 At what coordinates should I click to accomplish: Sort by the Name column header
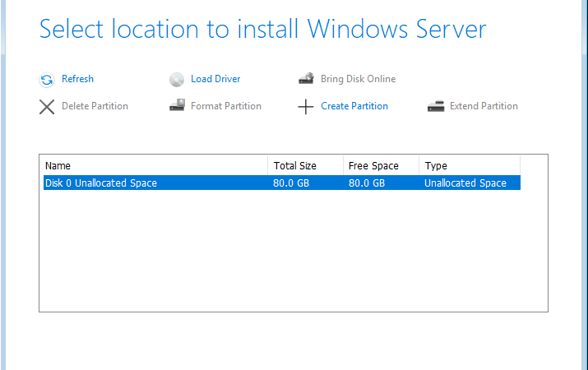[x=155, y=166]
